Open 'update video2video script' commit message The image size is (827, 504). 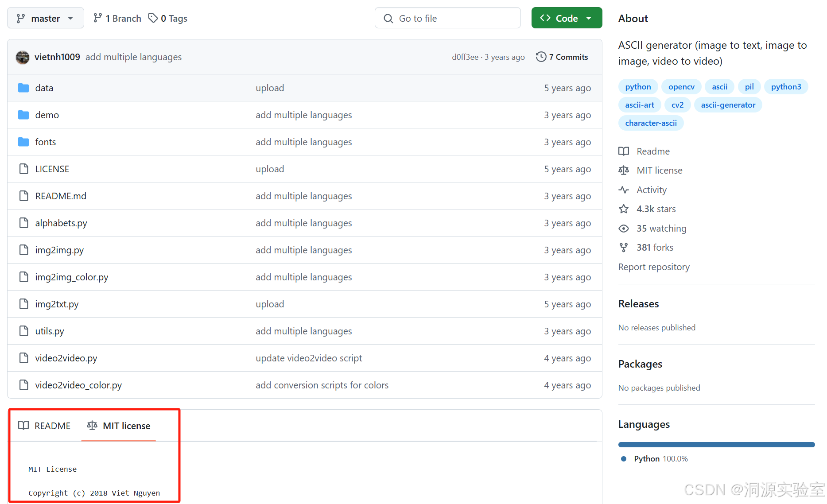click(x=309, y=358)
